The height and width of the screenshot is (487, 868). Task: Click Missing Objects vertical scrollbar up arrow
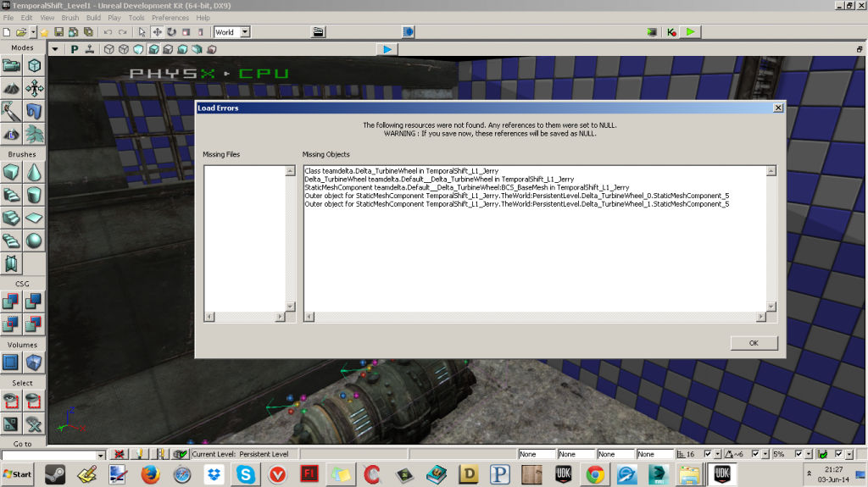(771, 171)
